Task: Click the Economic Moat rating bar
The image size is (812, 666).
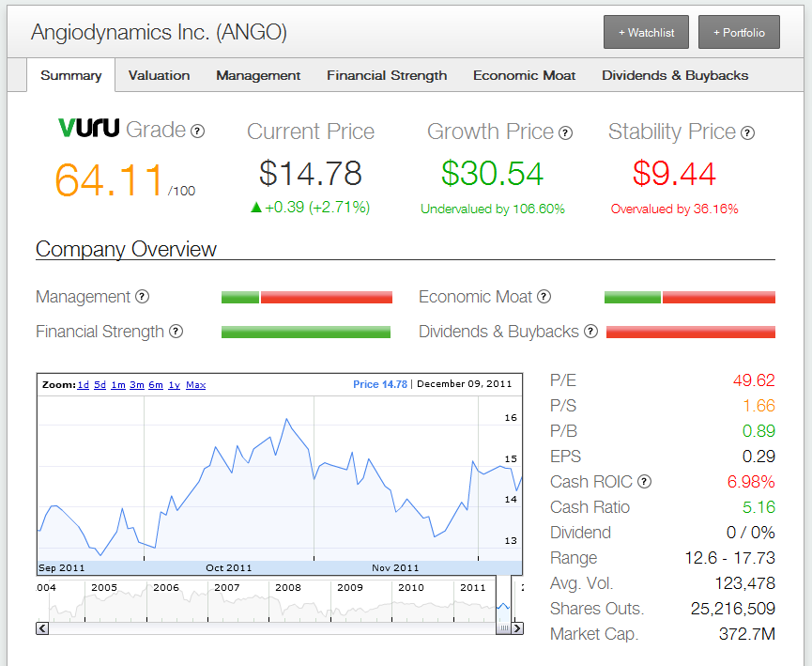Action: pyautogui.click(x=690, y=297)
